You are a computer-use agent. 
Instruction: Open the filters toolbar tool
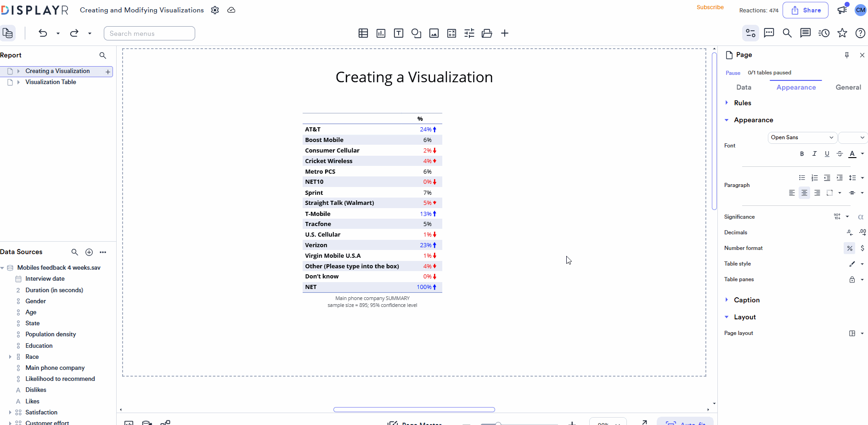pyautogui.click(x=469, y=33)
